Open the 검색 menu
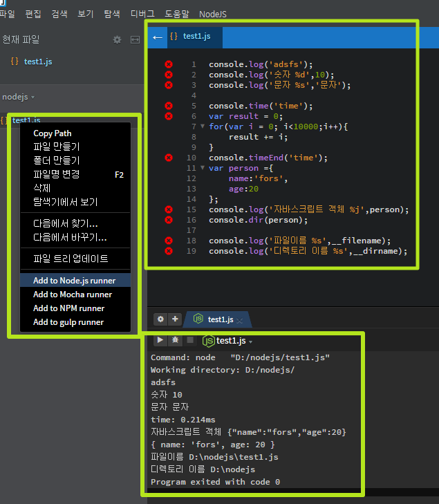Screen dimensions: 439x504 click(x=59, y=14)
